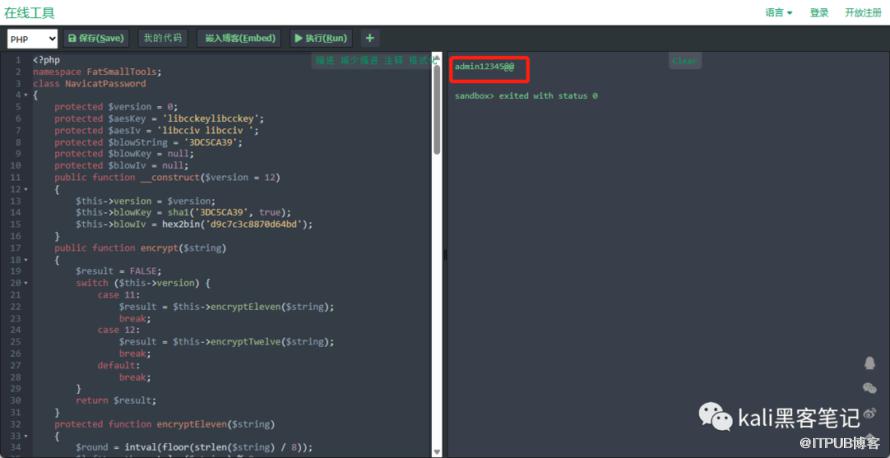Click the code editor vertical scrollbar thumb

pyautogui.click(x=436, y=109)
